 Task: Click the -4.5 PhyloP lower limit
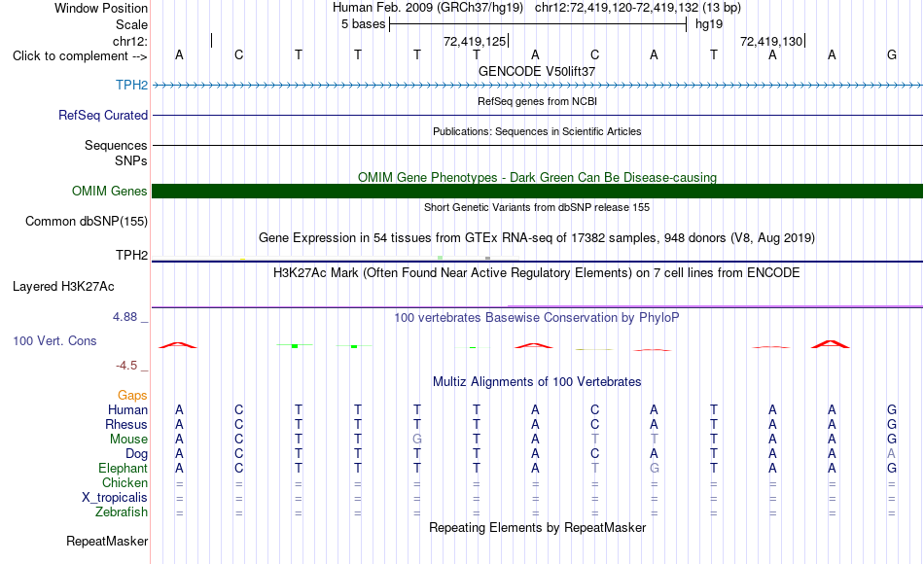[126, 366]
